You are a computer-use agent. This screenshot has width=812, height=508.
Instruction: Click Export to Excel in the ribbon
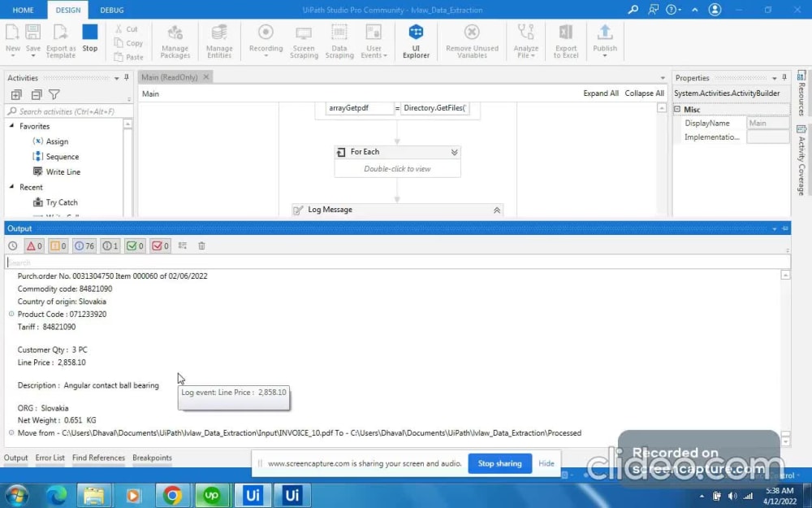565,41
